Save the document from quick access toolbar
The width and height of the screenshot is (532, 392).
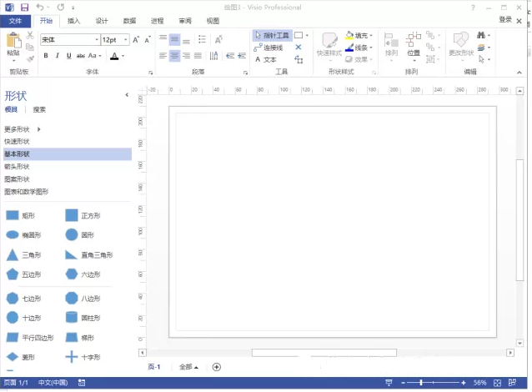[24, 7]
